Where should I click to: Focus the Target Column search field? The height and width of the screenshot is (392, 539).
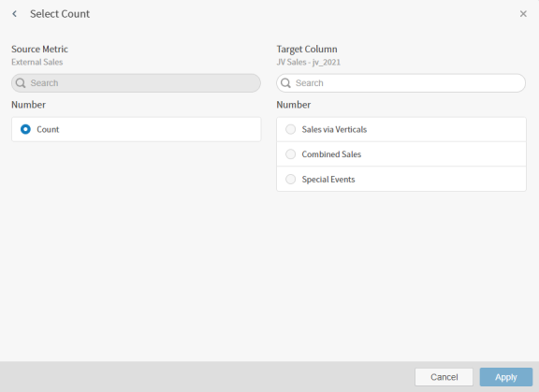401,83
